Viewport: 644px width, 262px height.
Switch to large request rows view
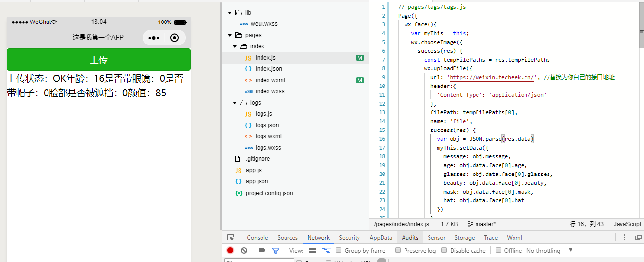click(312, 250)
